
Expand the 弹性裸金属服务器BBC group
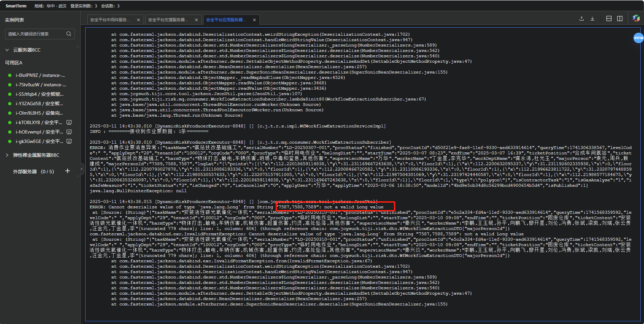click(x=7, y=155)
